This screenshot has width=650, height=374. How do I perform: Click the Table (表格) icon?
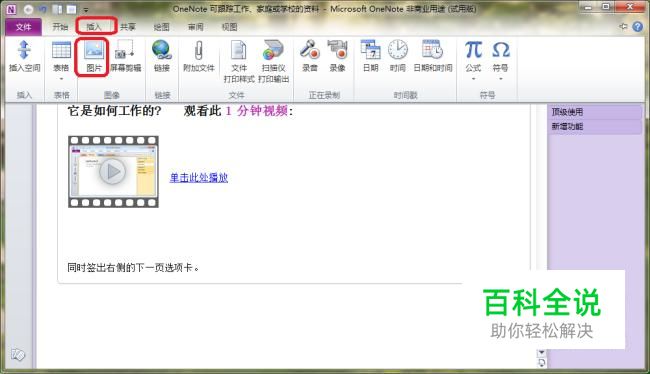(x=61, y=51)
